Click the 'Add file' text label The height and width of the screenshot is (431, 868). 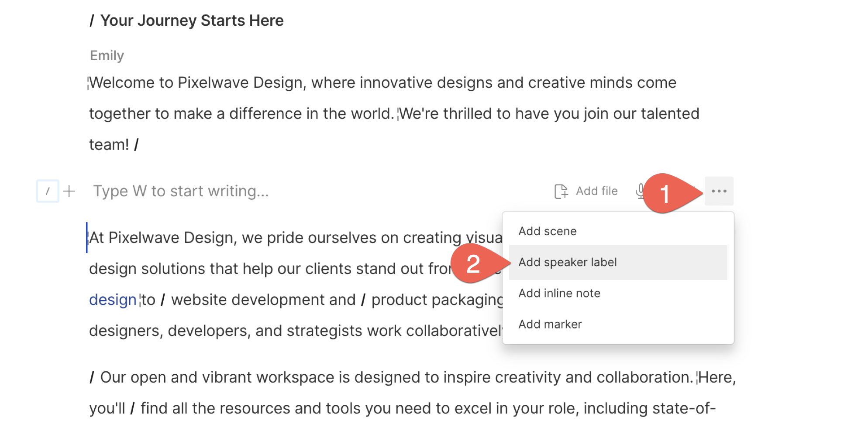click(x=596, y=191)
